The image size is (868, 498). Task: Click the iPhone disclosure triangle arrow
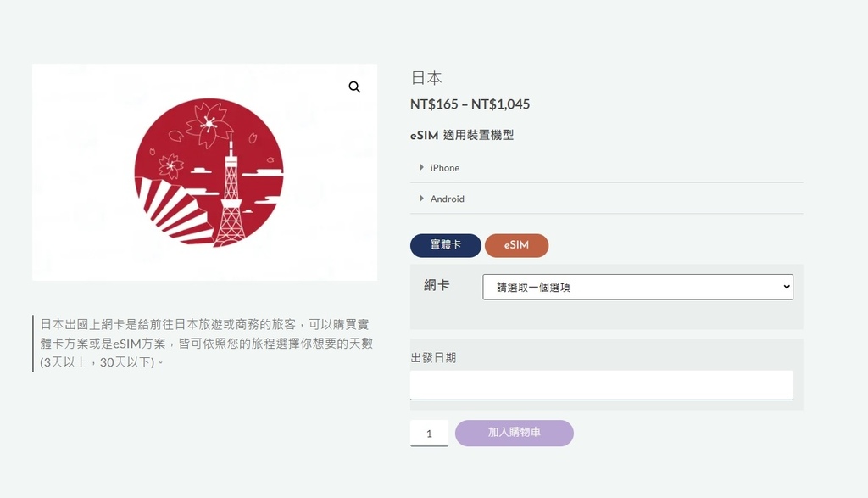point(422,167)
